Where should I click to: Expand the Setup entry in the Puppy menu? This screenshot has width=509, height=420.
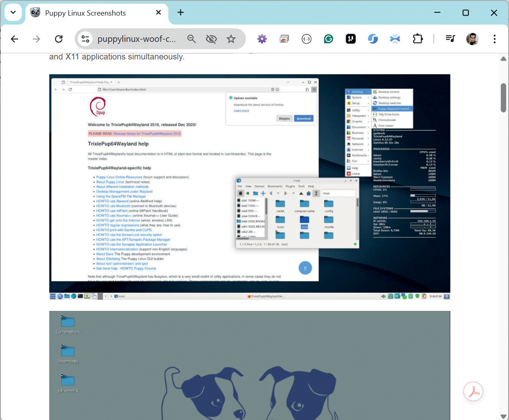click(x=358, y=103)
